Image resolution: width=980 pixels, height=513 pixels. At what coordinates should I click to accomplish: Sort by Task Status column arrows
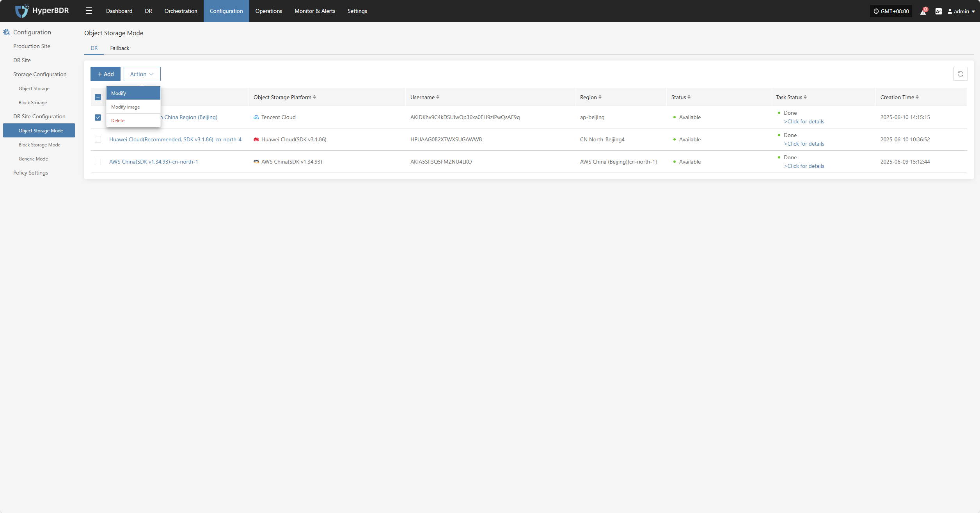[805, 97]
